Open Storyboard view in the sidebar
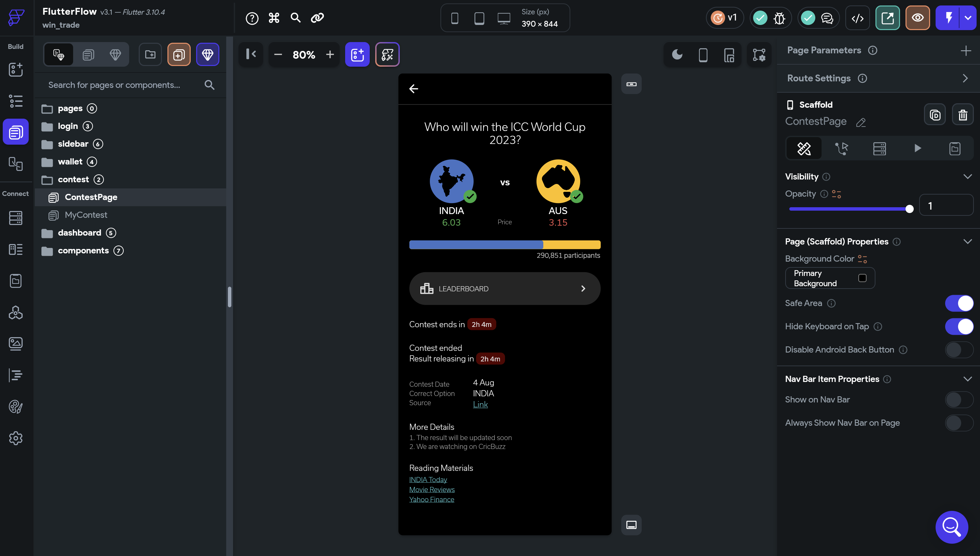Screen dimensions: 980x556 pyautogui.click(x=16, y=164)
